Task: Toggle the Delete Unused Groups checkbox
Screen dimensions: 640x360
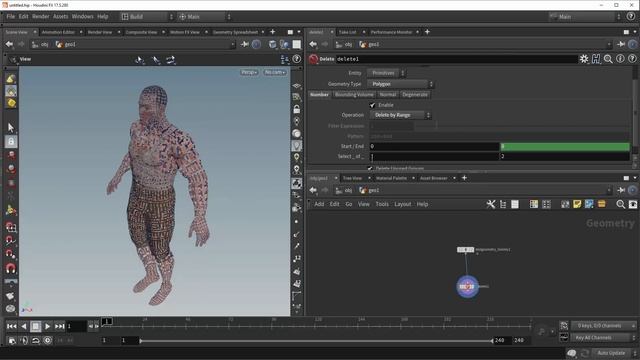Action: [x=370, y=168]
